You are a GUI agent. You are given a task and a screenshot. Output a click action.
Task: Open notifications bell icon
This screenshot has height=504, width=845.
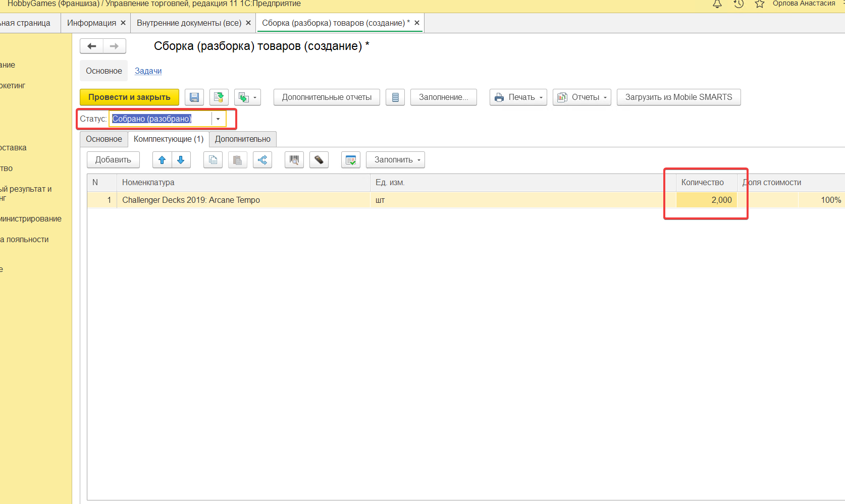pyautogui.click(x=717, y=4)
